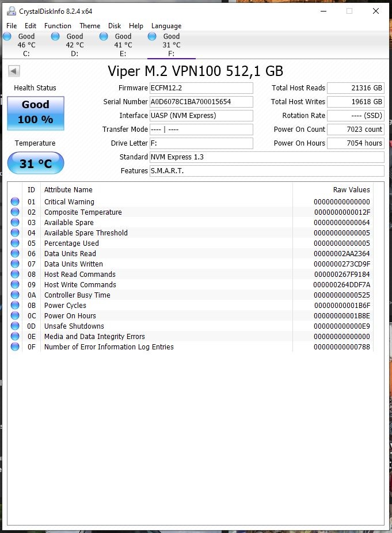The image size is (392, 533).
Task: Select the Host Write Commands attribute name
Action: (80, 284)
